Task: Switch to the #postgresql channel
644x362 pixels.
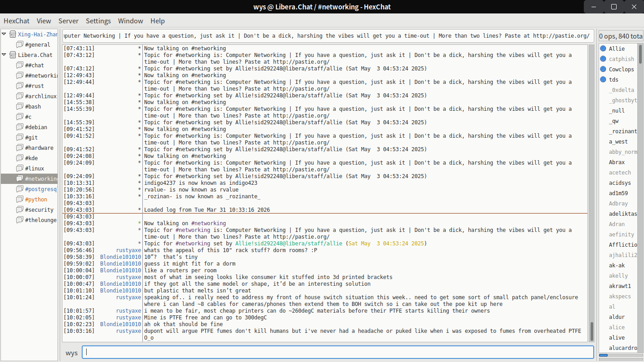Action: pos(40,189)
